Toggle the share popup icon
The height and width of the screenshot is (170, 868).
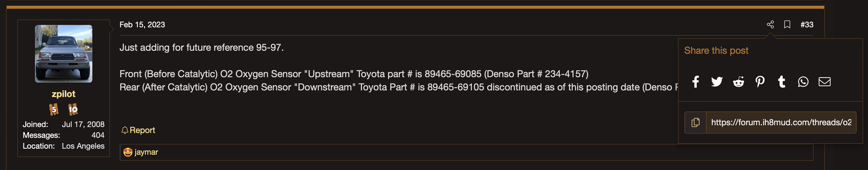tap(770, 24)
